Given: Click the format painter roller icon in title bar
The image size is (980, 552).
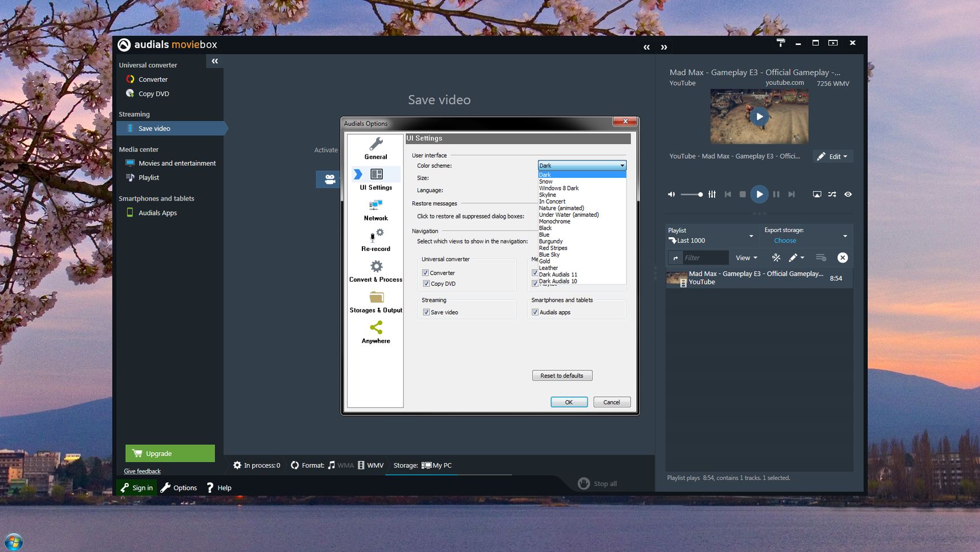Looking at the screenshot, I should 781,43.
